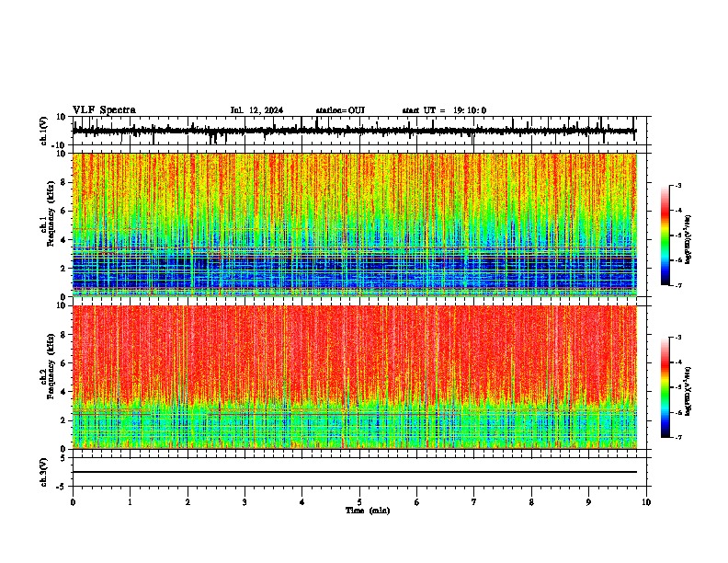Click time axis tick label "5"
This screenshot has height=563, width=728.
359,502
